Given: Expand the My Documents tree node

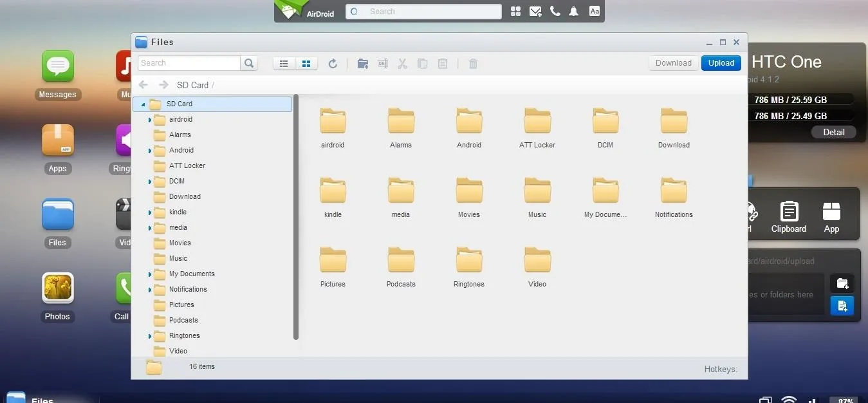Looking at the screenshot, I should click(x=150, y=274).
